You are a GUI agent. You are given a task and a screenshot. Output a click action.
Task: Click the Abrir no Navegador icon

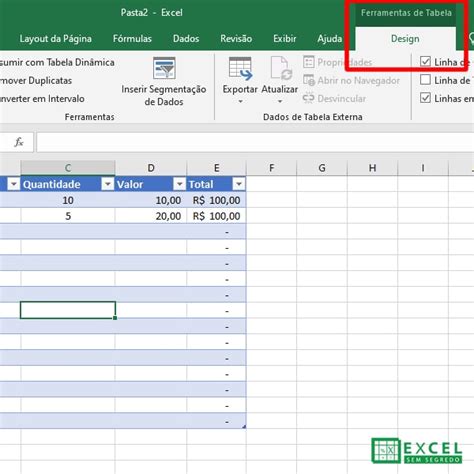click(x=309, y=80)
